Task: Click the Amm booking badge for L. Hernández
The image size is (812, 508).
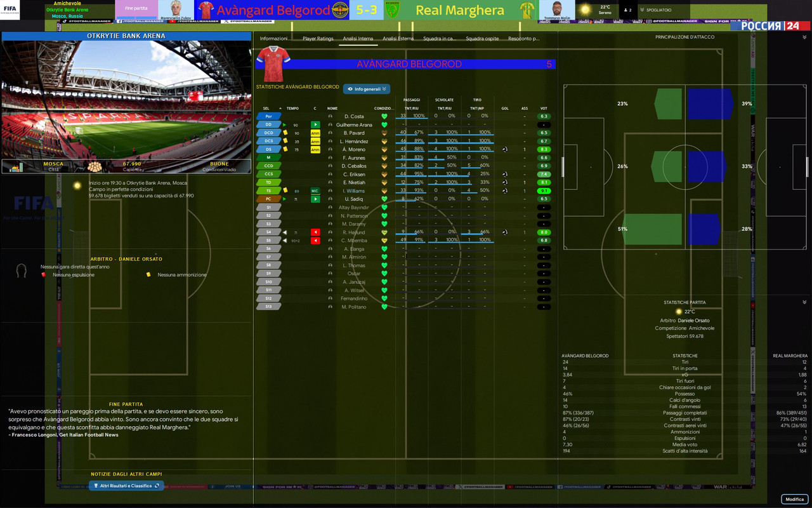Action: click(315, 141)
